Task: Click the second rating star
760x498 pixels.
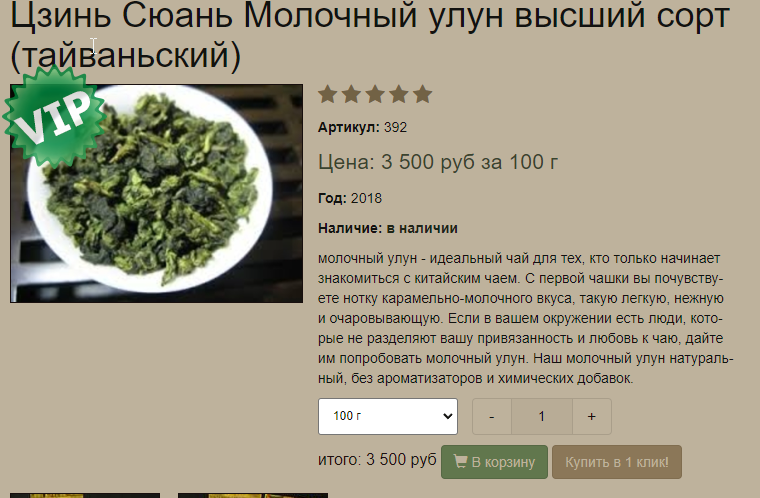Action: tap(351, 94)
